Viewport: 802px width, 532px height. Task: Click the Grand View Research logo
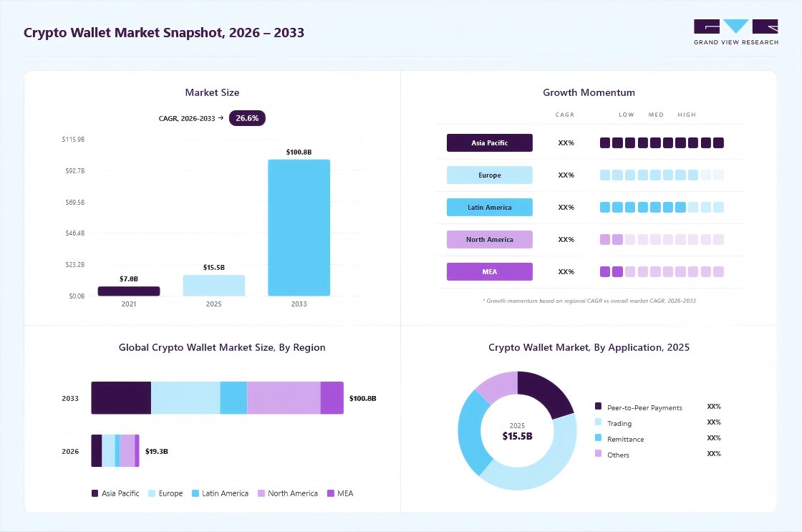pos(736,32)
